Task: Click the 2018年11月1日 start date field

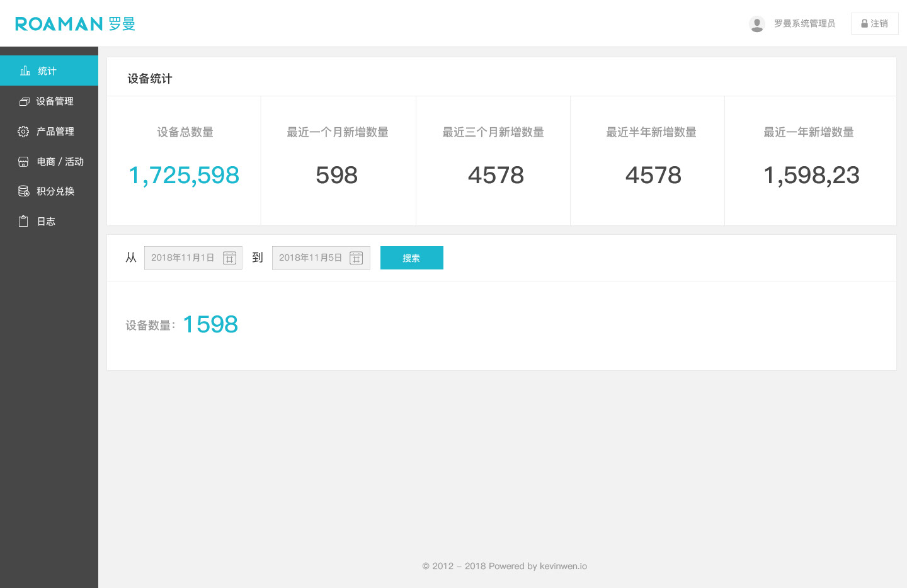Action: [x=183, y=258]
